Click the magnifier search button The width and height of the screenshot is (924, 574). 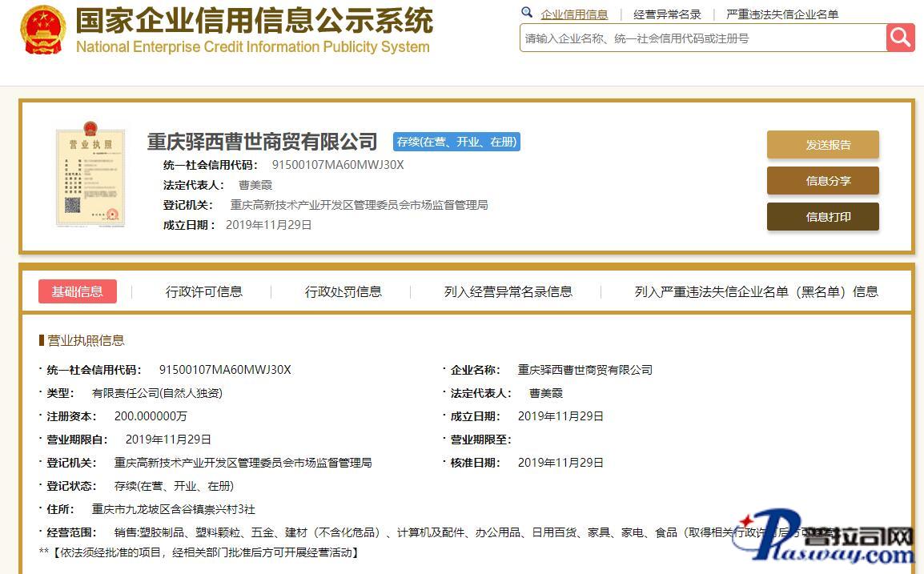coord(900,38)
